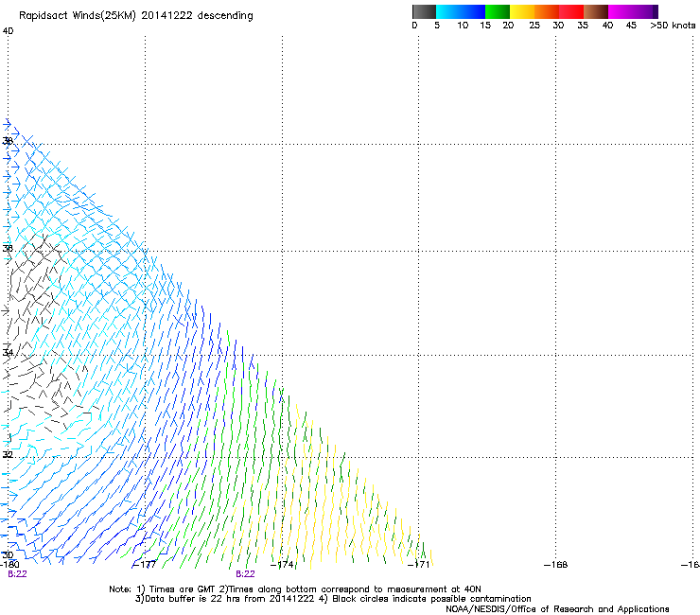
Task: Click the '20' legend scale label
Action: click(508, 26)
